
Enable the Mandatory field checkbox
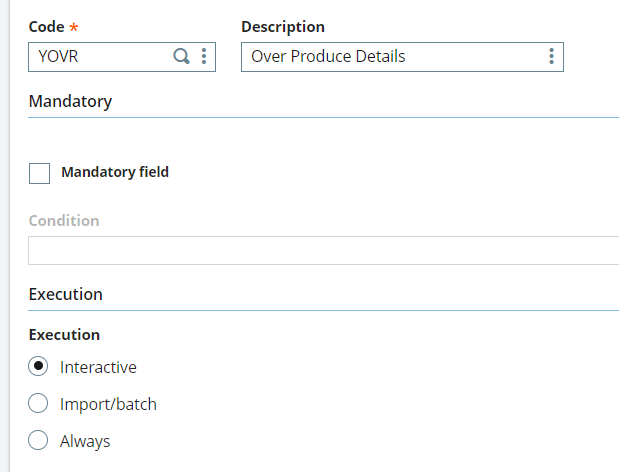point(39,173)
